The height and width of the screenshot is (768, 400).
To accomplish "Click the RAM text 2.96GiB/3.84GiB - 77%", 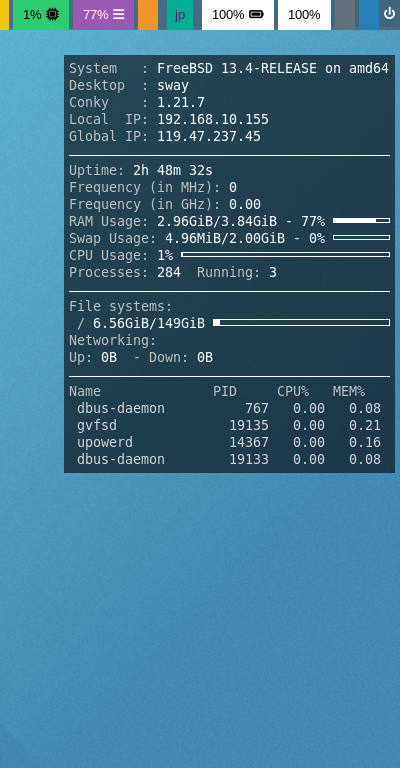I will pyautogui.click(x=241, y=221).
